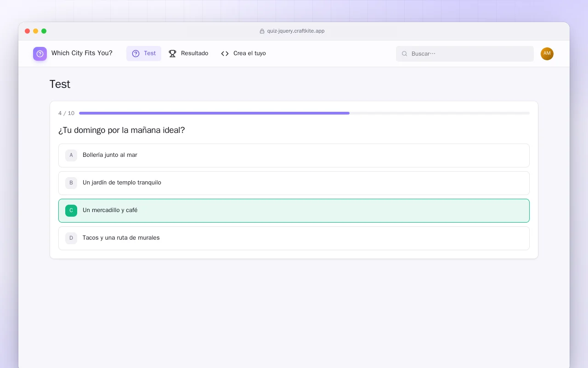The width and height of the screenshot is (588, 368).
Task: Click the green C letter badge
Action: (71, 211)
